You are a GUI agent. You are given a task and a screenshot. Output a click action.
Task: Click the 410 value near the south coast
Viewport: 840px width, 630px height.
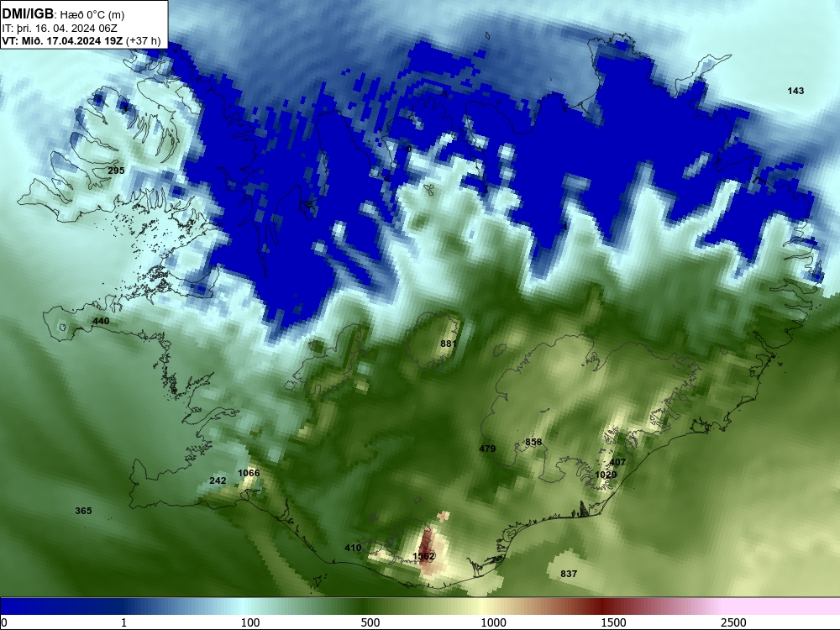click(x=353, y=548)
